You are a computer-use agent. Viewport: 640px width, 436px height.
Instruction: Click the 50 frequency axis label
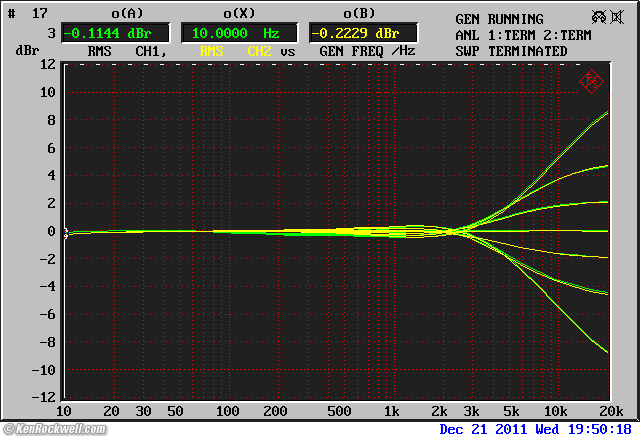coord(175,411)
